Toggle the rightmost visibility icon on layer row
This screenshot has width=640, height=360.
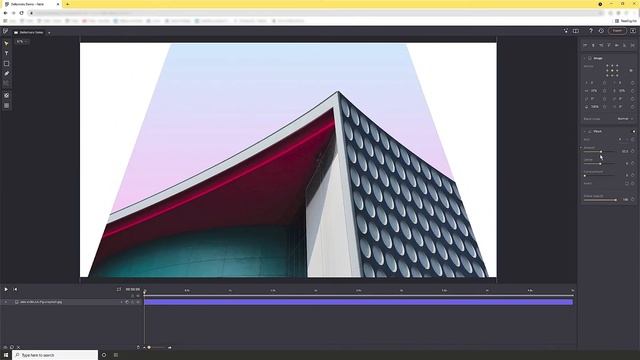pyautogui.click(x=138, y=302)
